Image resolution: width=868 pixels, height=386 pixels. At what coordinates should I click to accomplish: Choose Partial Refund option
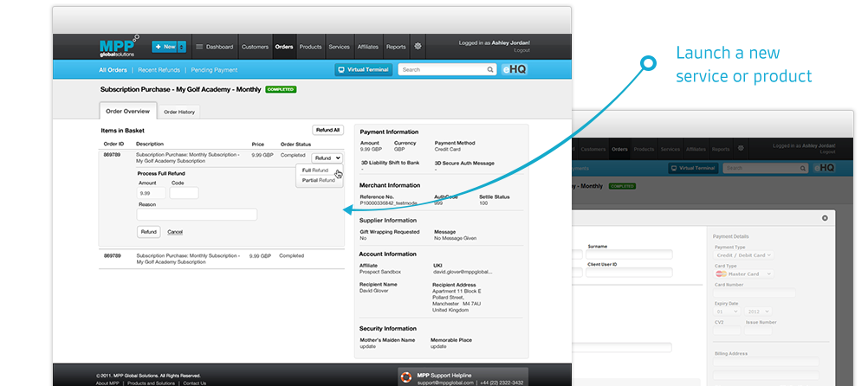tap(318, 180)
